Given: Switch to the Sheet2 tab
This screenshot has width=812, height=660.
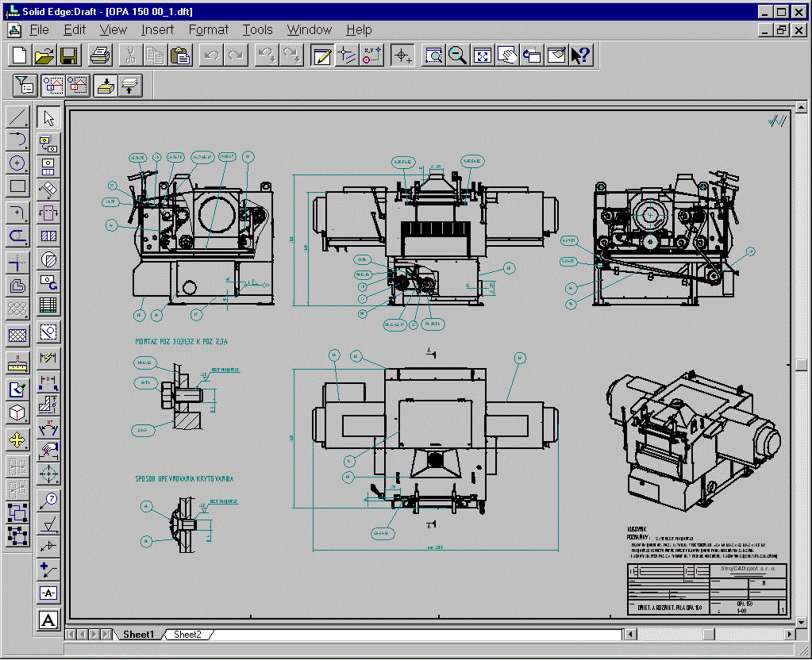Looking at the screenshot, I should 187,634.
